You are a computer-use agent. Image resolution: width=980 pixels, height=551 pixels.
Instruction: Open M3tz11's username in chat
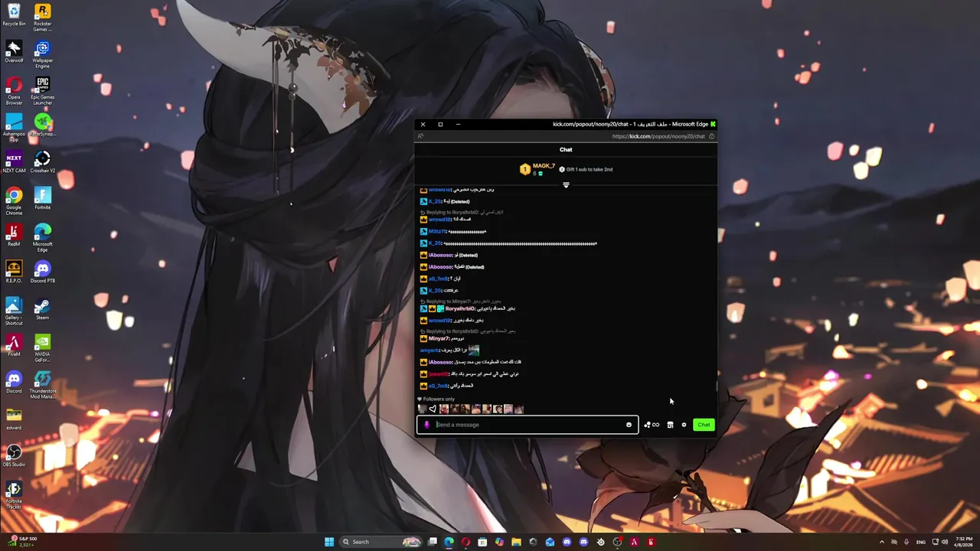pyautogui.click(x=437, y=231)
